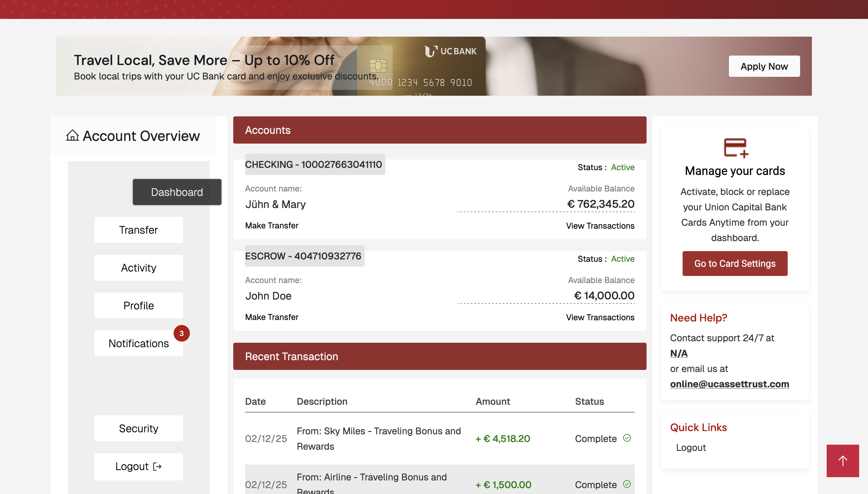Click the Account Overview title
The height and width of the screenshot is (494, 868).
(x=141, y=136)
